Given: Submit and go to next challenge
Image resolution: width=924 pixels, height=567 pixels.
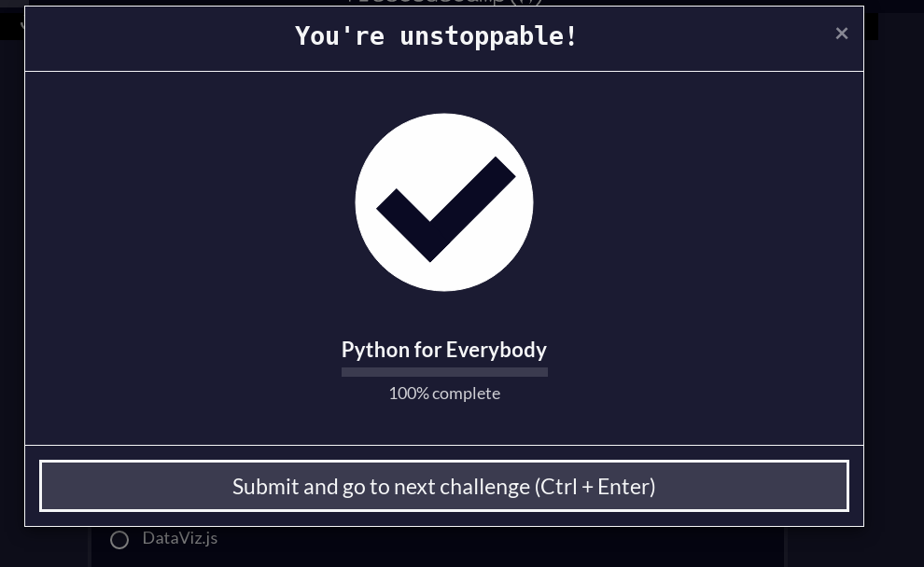Looking at the screenshot, I should (443, 486).
